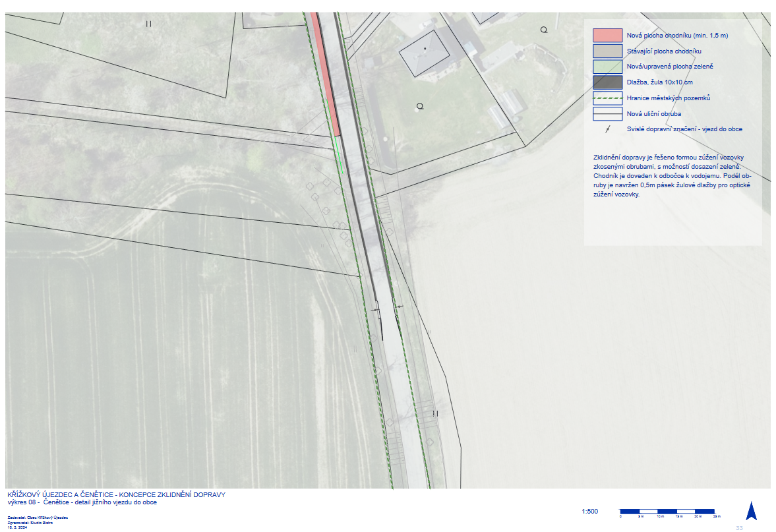776x532 pixels.
Task: Click the Zadavatel: Obec Křížkový Újezdec text
Action: click(38, 518)
